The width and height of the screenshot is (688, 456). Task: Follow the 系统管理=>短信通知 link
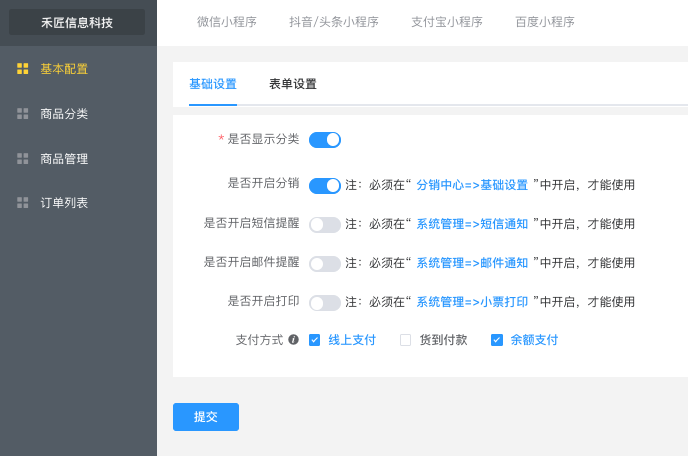pos(472,224)
